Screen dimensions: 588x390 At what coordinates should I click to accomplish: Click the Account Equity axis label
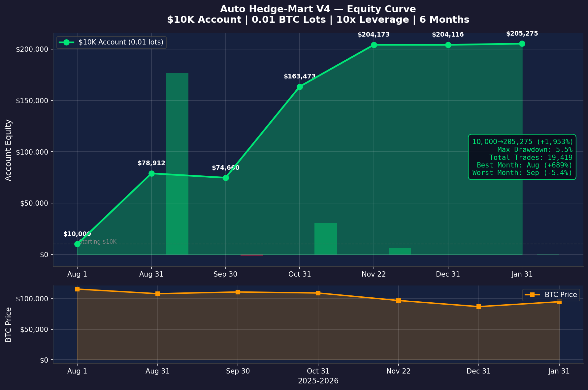pyautogui.click(x=9, y=150)
